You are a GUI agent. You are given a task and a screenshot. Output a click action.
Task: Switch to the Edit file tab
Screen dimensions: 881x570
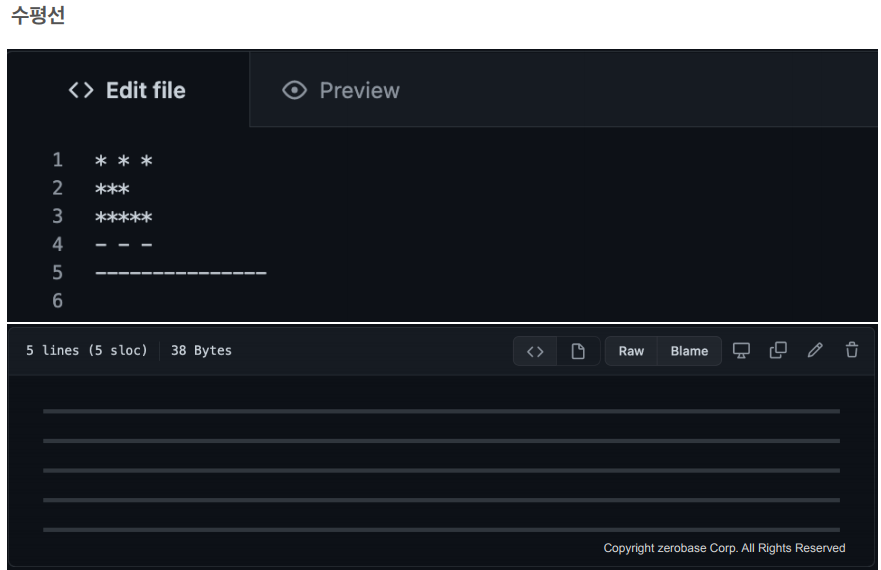click(128, 90)
